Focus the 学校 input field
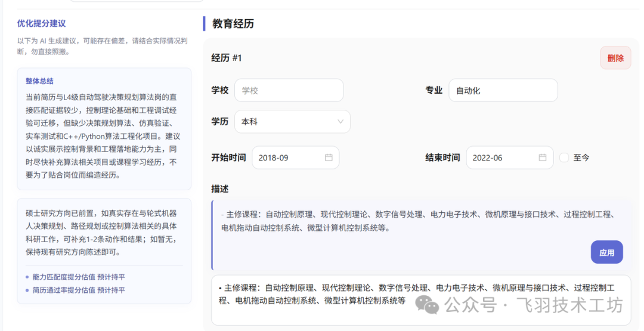This screenshot has height=331, width=644. [x=289, y=90]
